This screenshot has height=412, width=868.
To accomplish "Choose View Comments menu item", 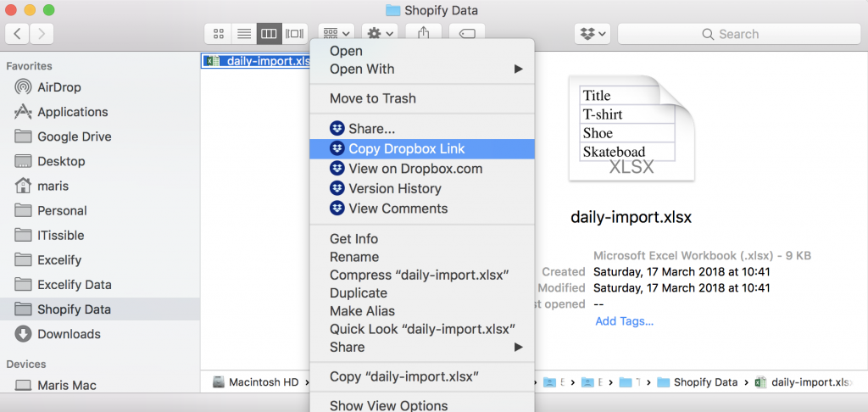I will click(x=422, y=209).
